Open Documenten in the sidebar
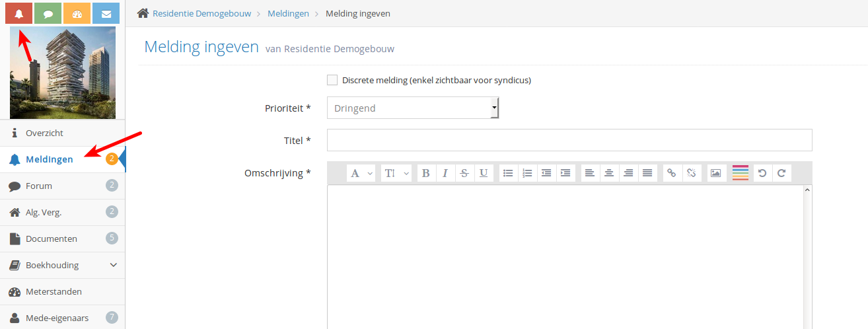 click(52, 238)
